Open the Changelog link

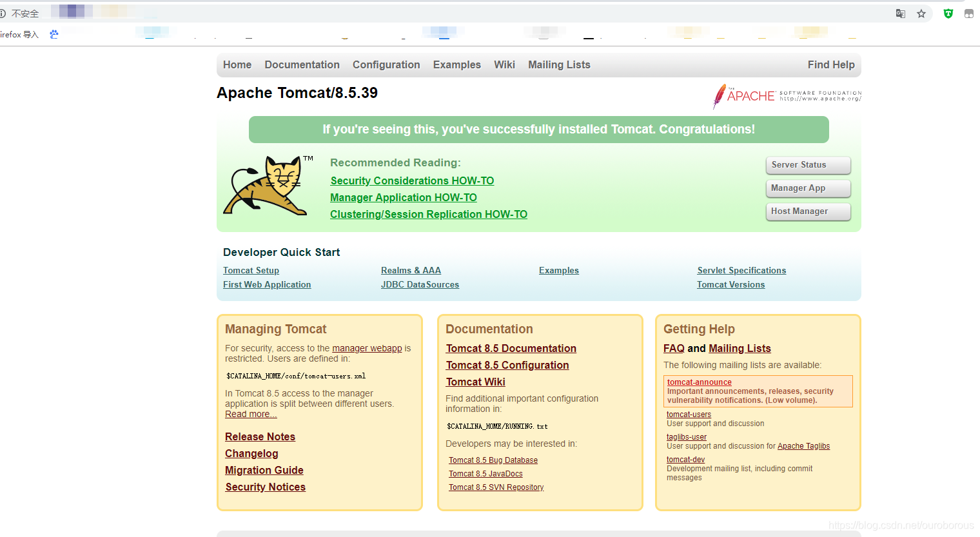(x=251, y=454)
